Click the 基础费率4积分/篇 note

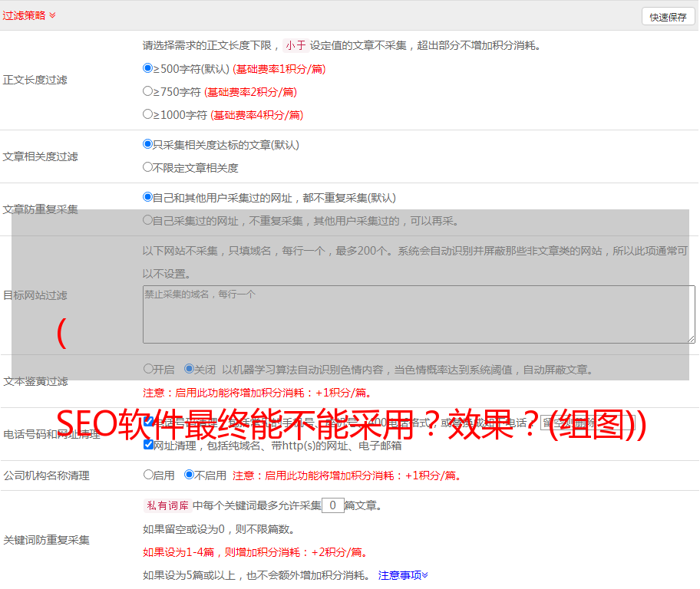pos(256,115)
